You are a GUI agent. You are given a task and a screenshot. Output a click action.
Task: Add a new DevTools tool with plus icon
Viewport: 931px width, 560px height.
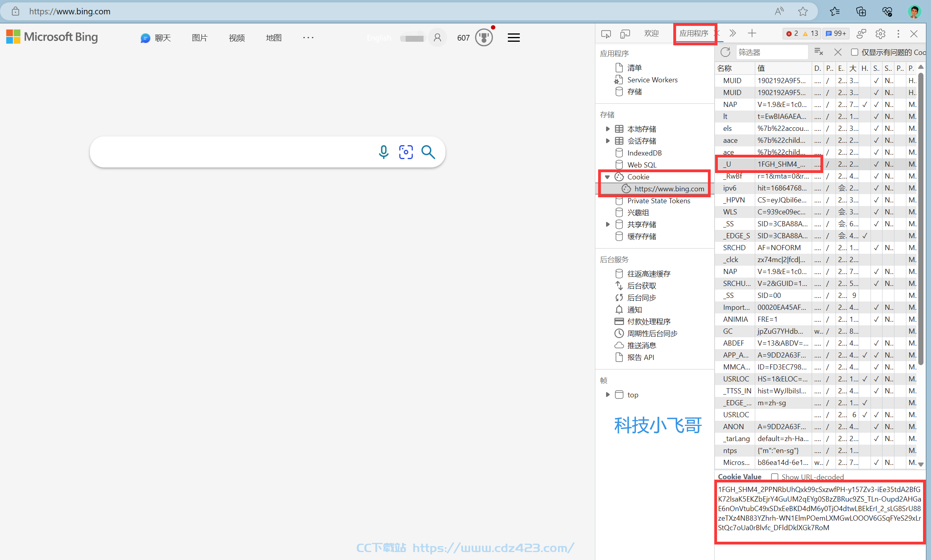pyautogui.click(x=752, y=33)
